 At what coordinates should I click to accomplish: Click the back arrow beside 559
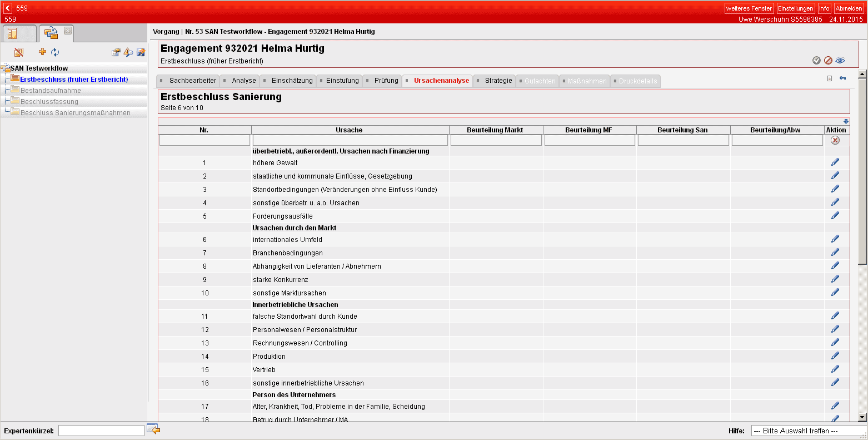8,8
